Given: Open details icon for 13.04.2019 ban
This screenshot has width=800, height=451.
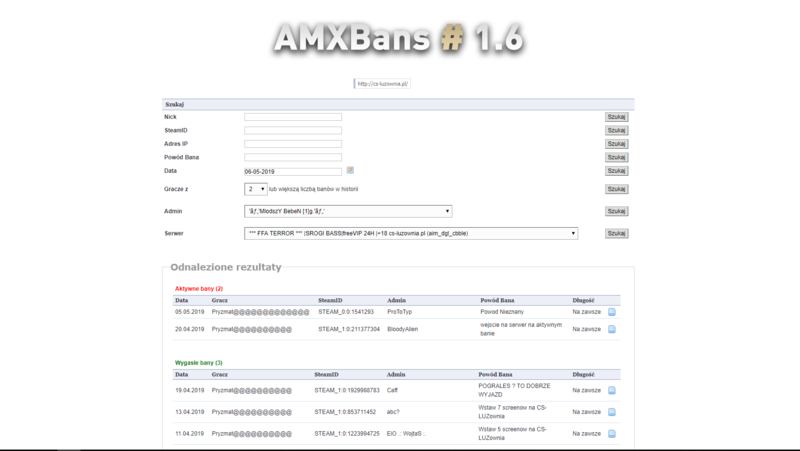Looking at the screenshot, I should pyautogui.click(x=612, y=412).
